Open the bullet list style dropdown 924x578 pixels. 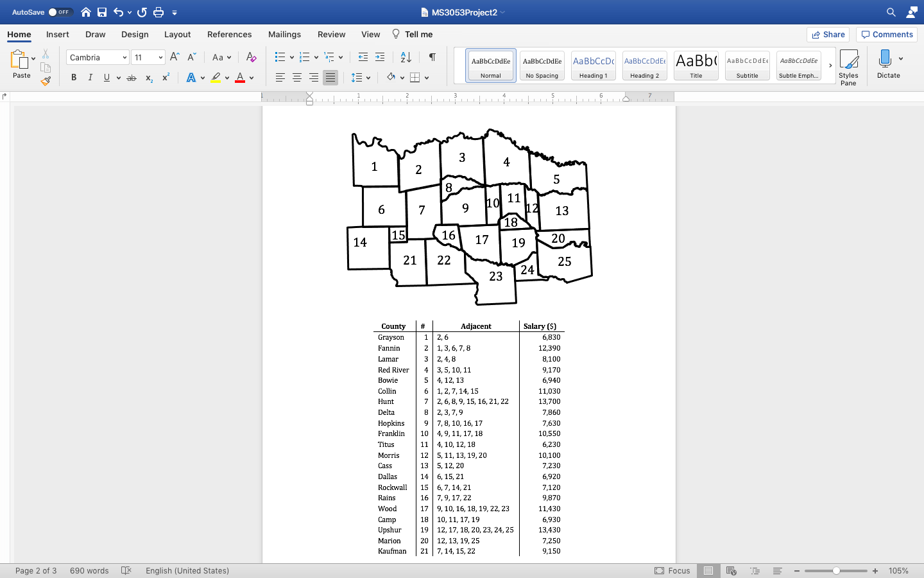click(291, 57)
